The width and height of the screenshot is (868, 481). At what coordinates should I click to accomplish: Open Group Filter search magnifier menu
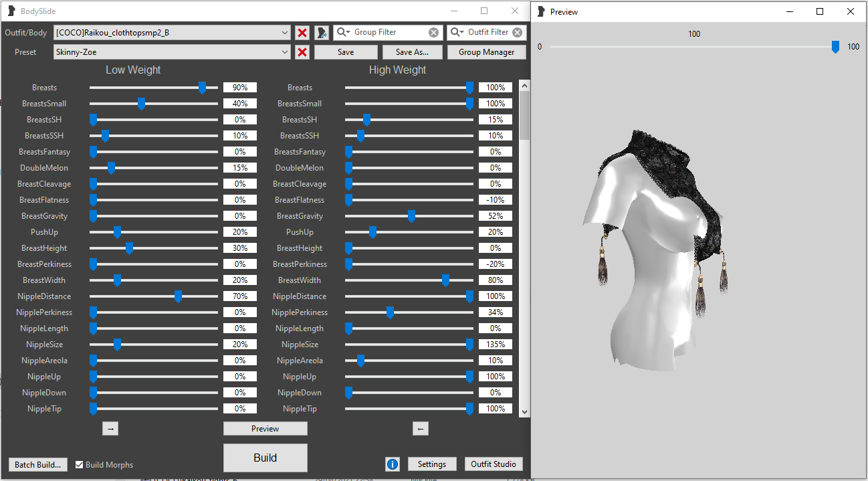point(344,32)
